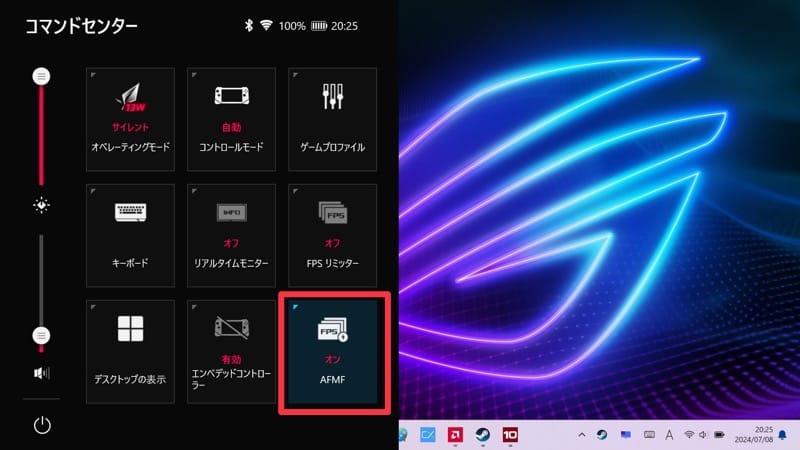This screenshot has height=450, width=800.
Task: Open AMD Software from the taskbar
Action: tap(454, 435)
